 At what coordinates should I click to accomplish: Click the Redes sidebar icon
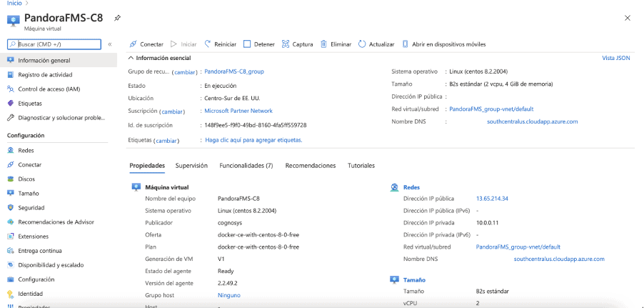[x=11, y=151]
